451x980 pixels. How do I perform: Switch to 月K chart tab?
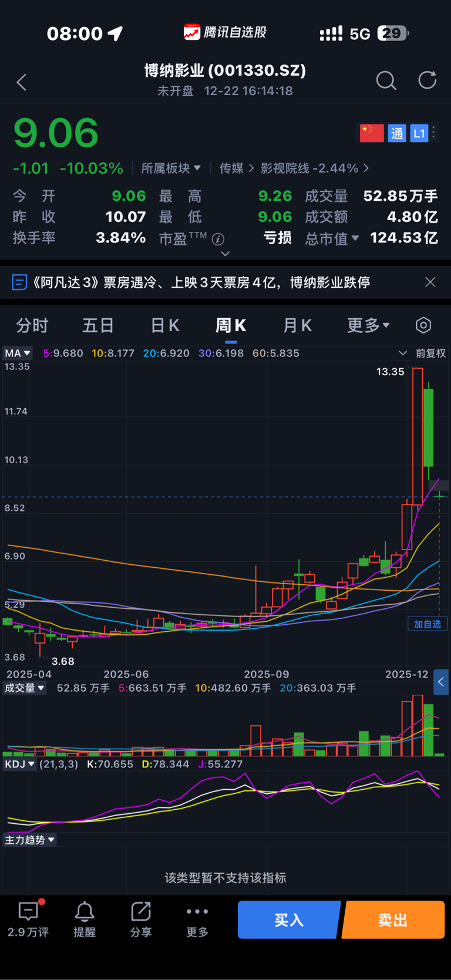(x=297, y=325)
